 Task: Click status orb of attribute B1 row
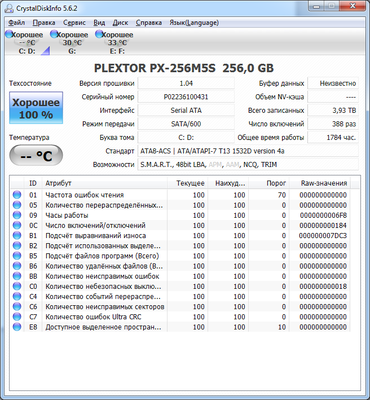coord(17,236)
